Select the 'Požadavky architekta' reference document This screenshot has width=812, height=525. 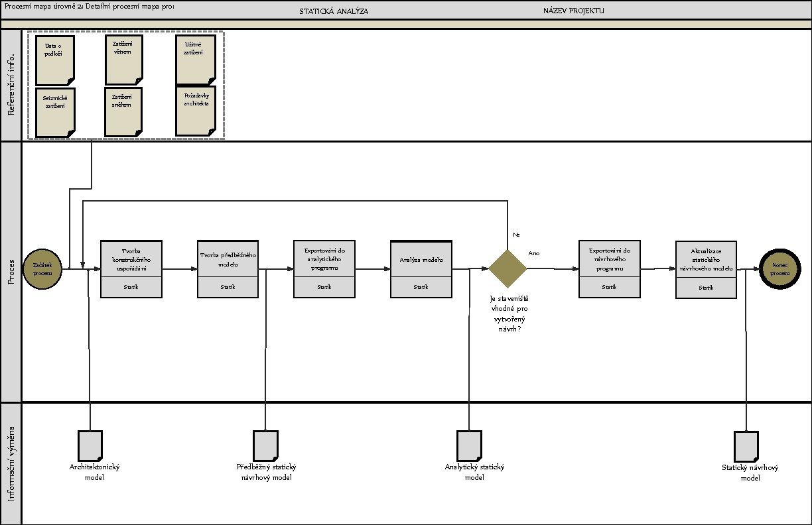196,111
